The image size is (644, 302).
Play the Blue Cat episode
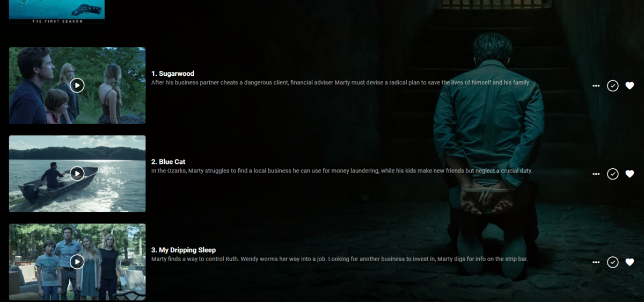pos(77,173)
